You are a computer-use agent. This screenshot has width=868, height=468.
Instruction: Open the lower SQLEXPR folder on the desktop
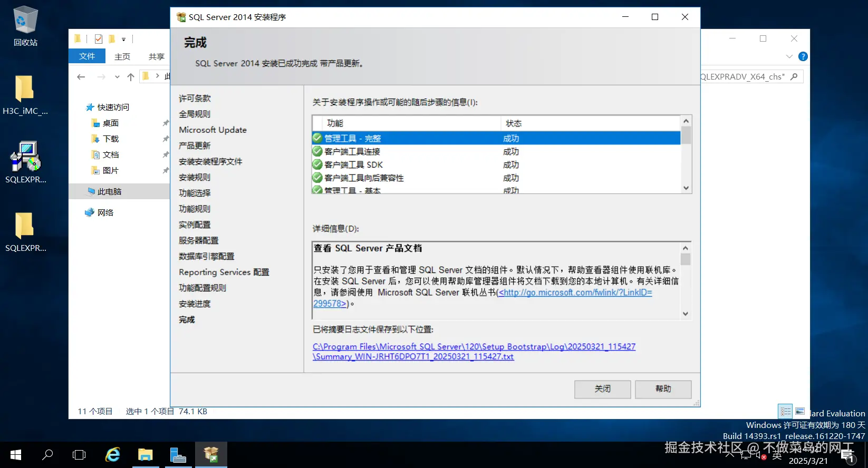tap(25, 232)
